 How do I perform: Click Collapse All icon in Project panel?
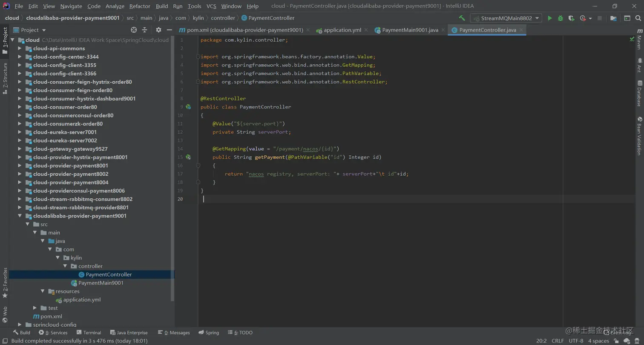coord(144,30)
